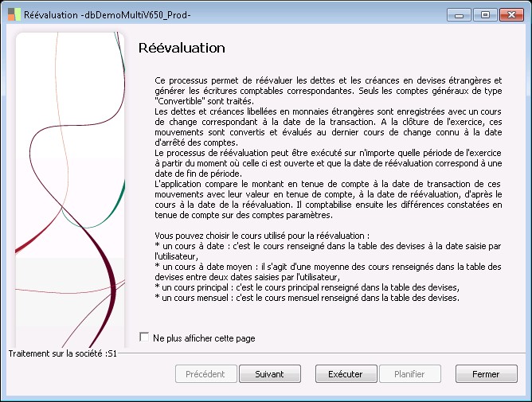The height and width of the screenshot is (402, 532).
Task: Click the 'Ne plus afficher cette page' label
Action: click(204, 338)
